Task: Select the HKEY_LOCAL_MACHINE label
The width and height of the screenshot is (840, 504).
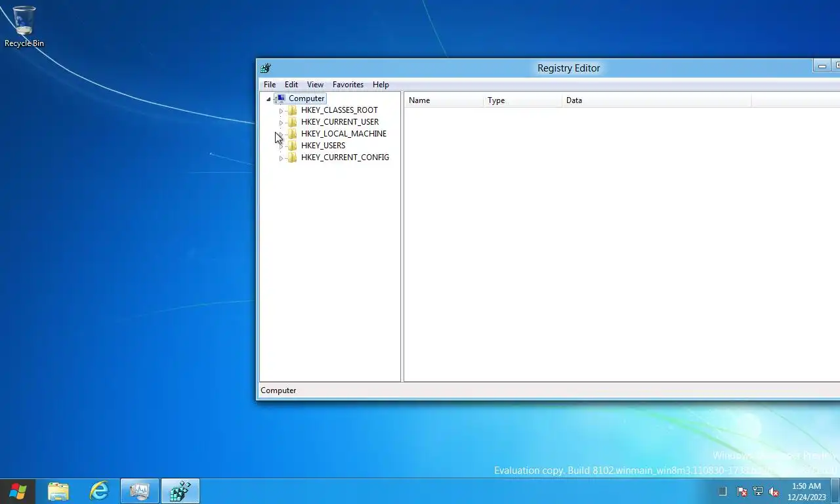Action: coord(344,134)
